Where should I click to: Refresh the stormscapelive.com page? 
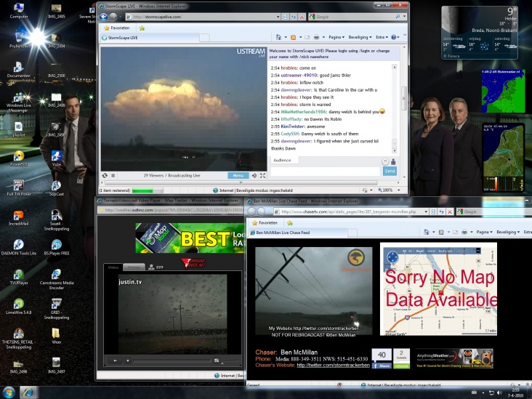pyautogui.click(x=294, y=17)
